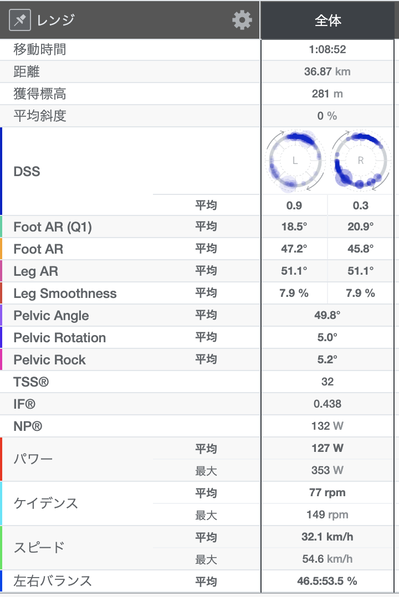Click the left pedal DSS circle chart
399x597 pixels.
click(x=295, y=161)
